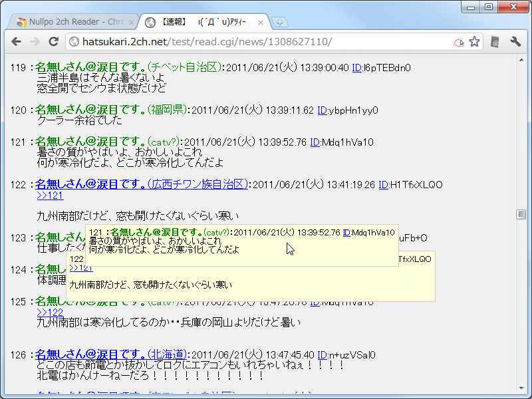This screenshot has width=532, height=399.
Task: Select the 【速報】 thread tab
Action: [x=199, y=22]
